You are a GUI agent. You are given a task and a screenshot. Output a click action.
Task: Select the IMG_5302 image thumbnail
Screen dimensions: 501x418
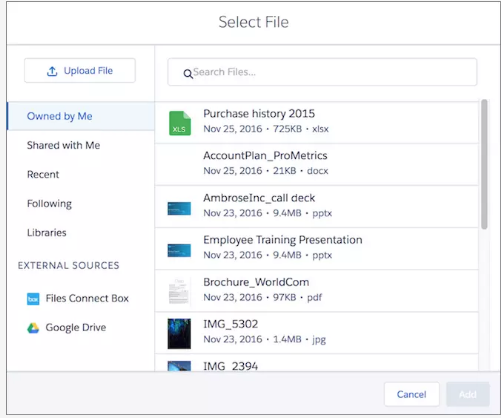179,334
